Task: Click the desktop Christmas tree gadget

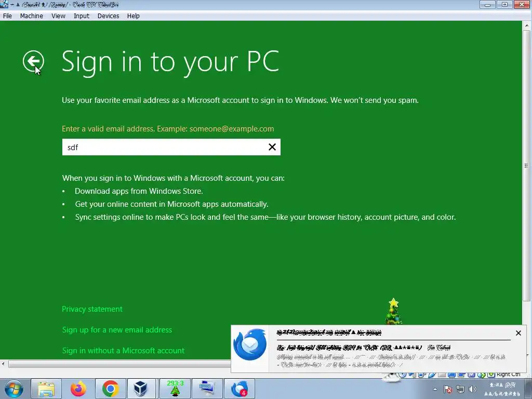Action: (x=393, y=311)
